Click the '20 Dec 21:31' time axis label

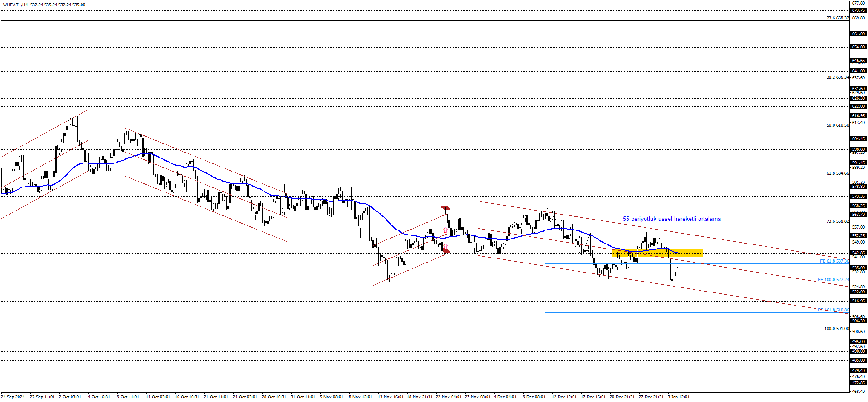622,397
